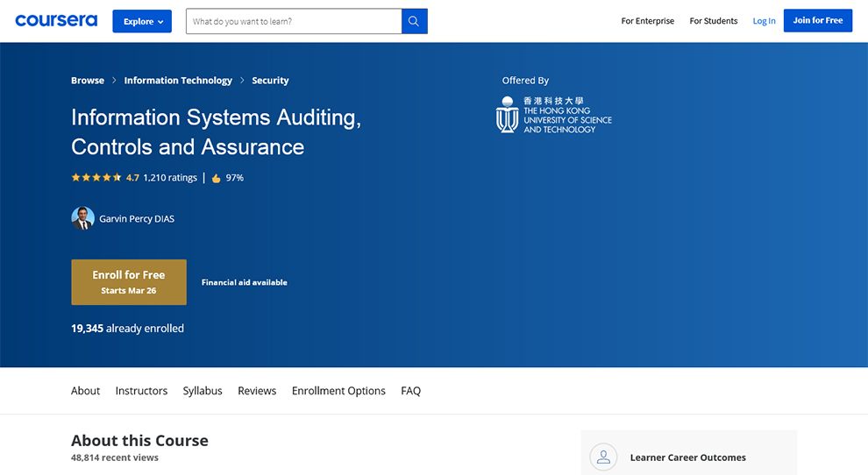The image size is (868, 475).
Task: Click the magnifying glass search button
Action: click(x=414, y=21)
